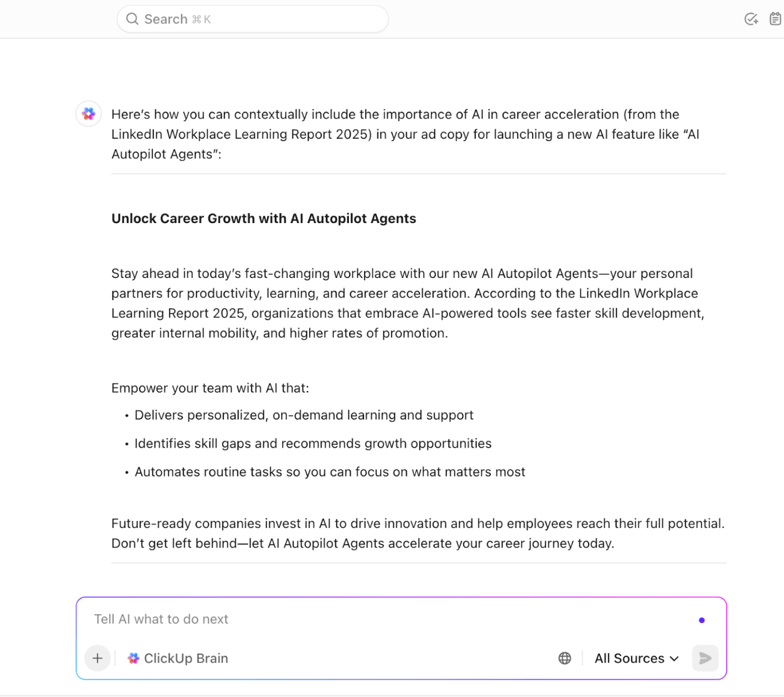Send the prompt with the arrow button
This screenshot has height=697, width=784.
click(705, 658)
